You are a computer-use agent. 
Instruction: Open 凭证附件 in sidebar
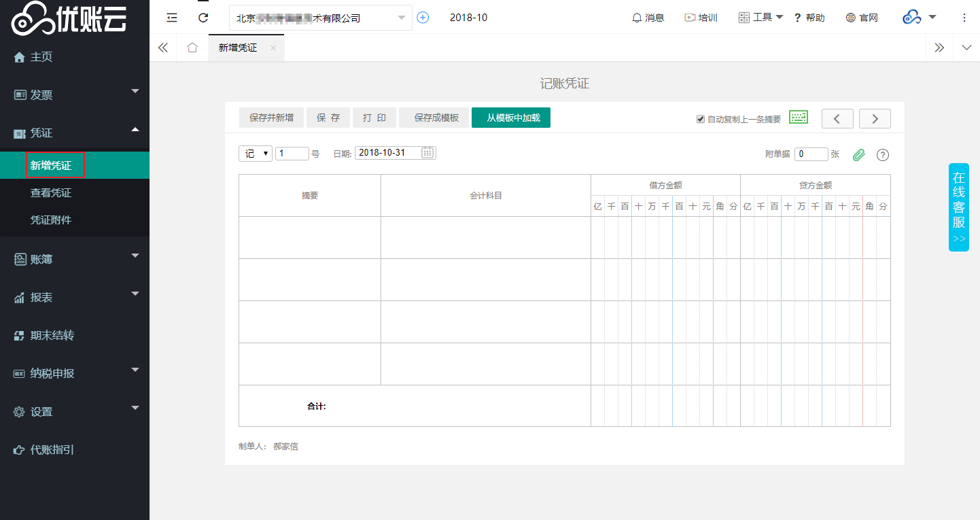click(x=75, y=220)
